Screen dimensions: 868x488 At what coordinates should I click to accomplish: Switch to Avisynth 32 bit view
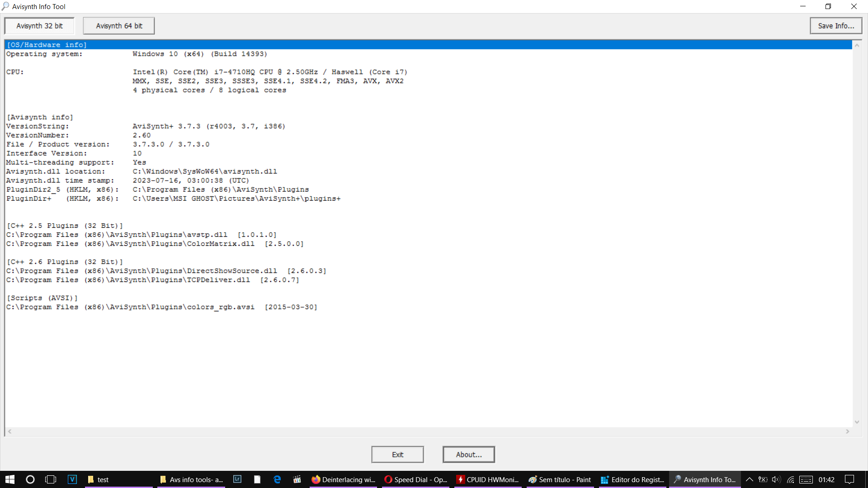[39, 26]
